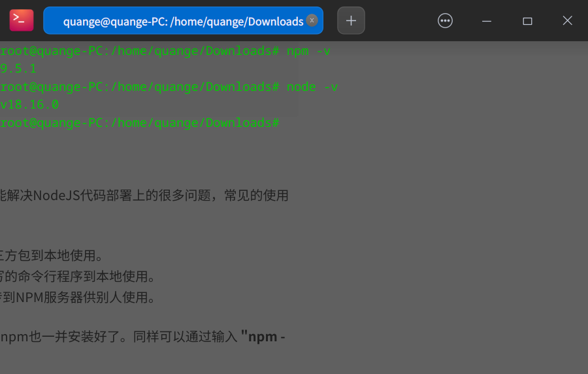Open the terminal more options menu

click(445, 21)
